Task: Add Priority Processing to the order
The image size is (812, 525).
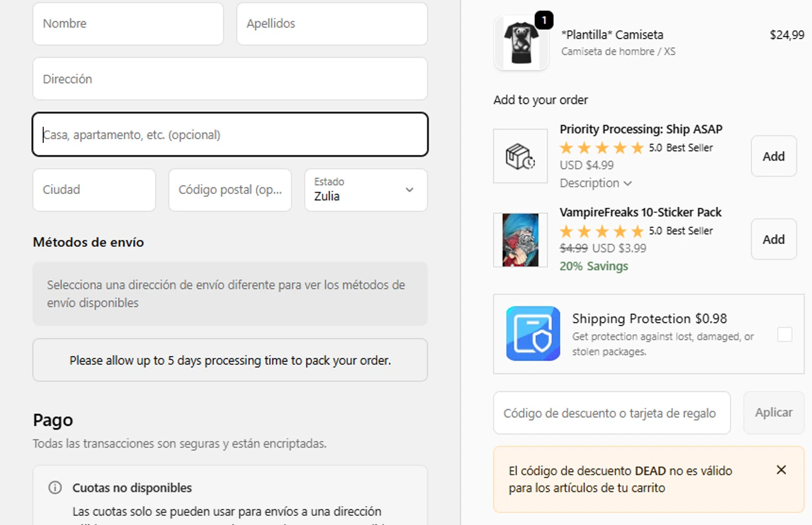Action: [x=773, y=156]
